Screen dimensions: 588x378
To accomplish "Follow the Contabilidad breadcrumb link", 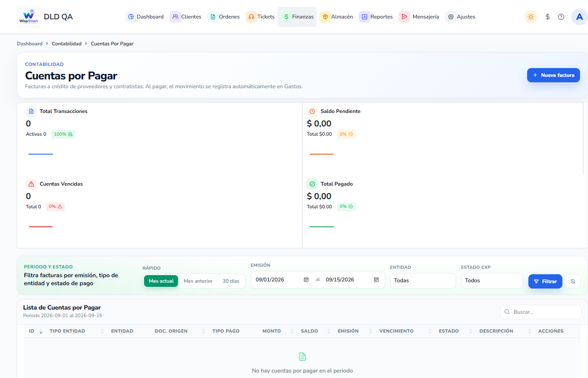I will click(66, 44).
